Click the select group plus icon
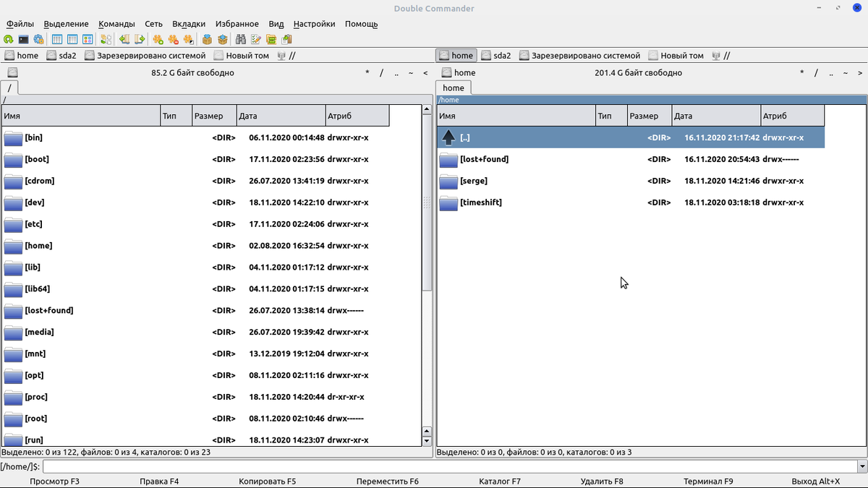 click(158, 40)
